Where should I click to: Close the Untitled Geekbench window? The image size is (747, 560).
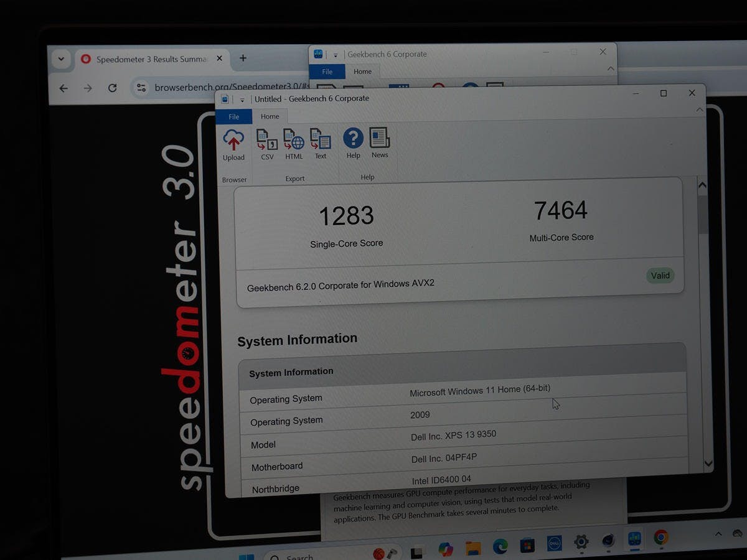point(692,93)
